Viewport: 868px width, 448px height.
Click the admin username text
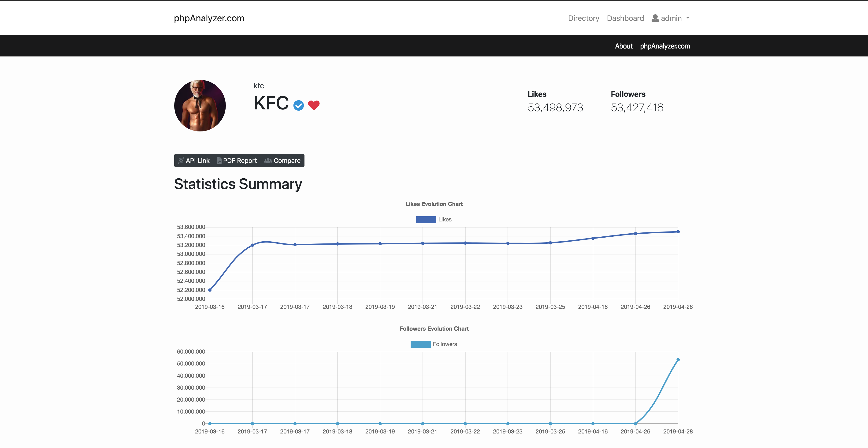671,18
